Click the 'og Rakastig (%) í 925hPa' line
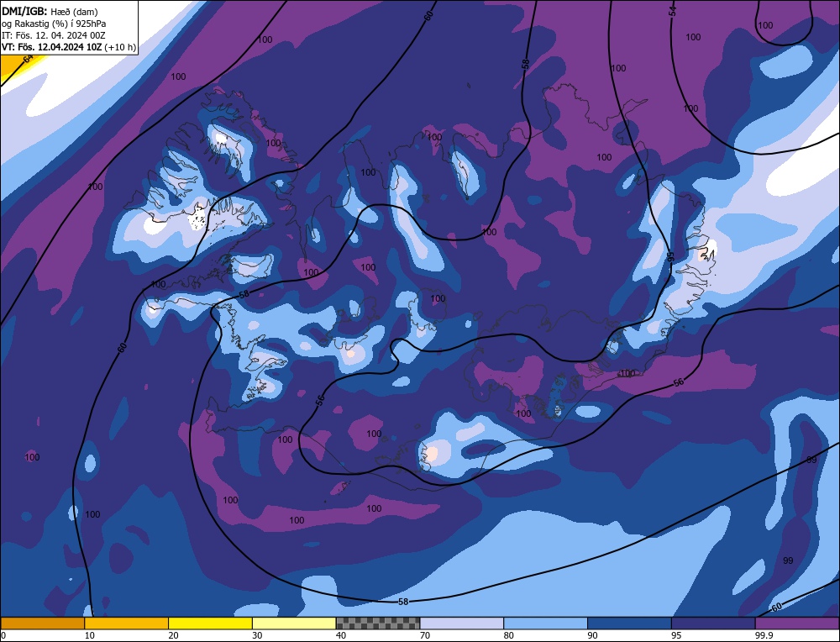840x642 pixels. pos(54,24)
